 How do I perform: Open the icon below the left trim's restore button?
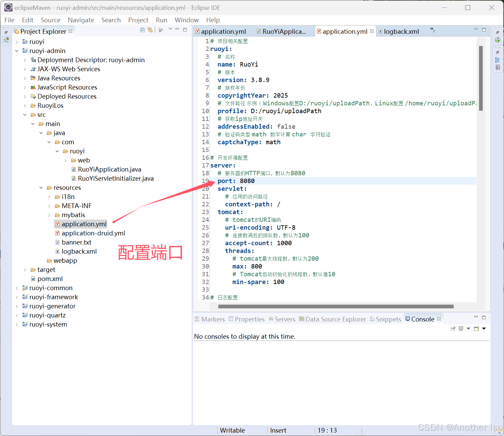click(x=6, y=40)
